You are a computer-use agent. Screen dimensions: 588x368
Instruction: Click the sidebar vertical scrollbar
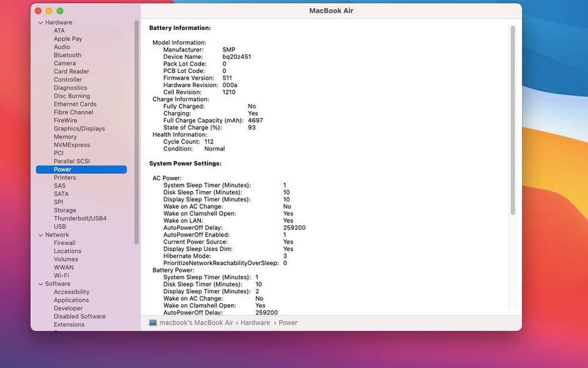point(137,132)
